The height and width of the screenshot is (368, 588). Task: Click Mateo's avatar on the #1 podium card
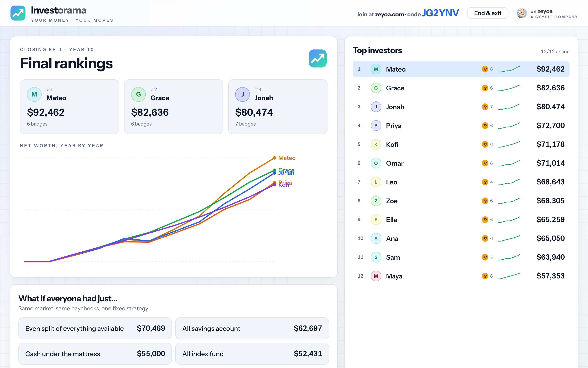tap(34, 94)
